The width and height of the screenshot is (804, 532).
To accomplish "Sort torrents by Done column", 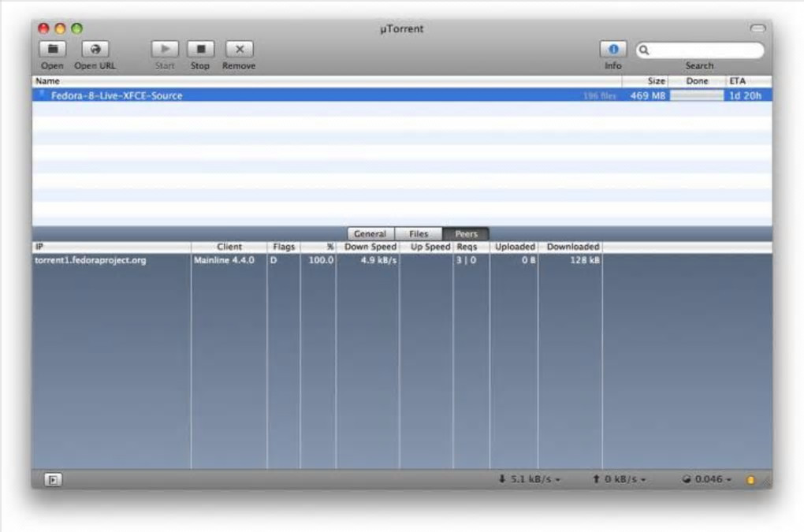I will pos(697,81).
